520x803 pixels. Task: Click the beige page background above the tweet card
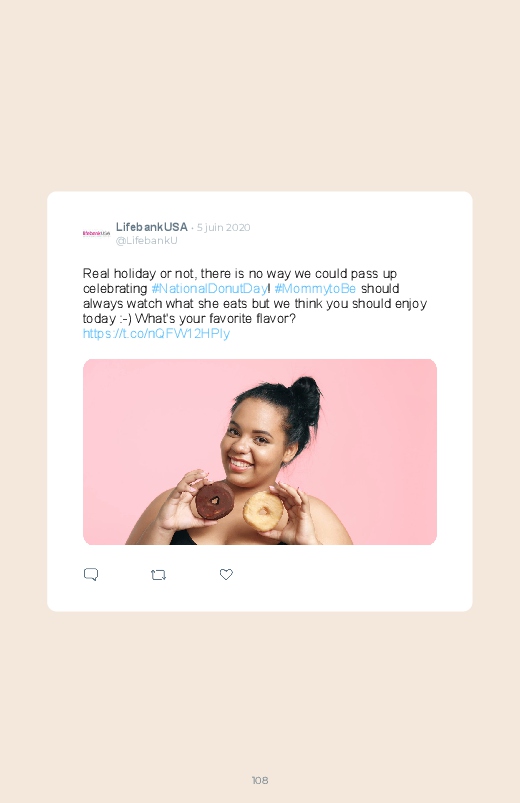click(260, 95)
